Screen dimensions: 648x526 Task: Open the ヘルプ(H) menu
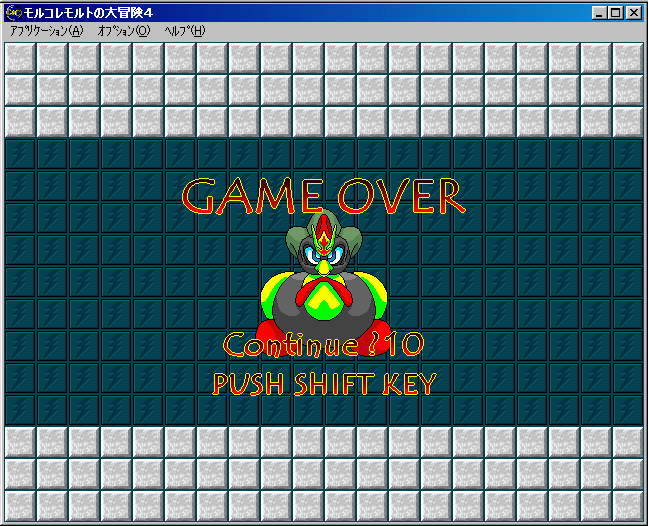point(185,31)
